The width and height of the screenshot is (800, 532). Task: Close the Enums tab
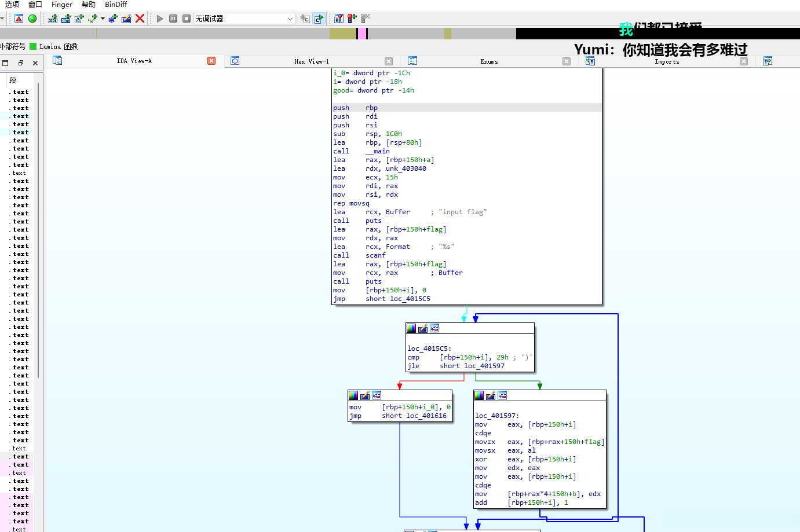point(567,61)
